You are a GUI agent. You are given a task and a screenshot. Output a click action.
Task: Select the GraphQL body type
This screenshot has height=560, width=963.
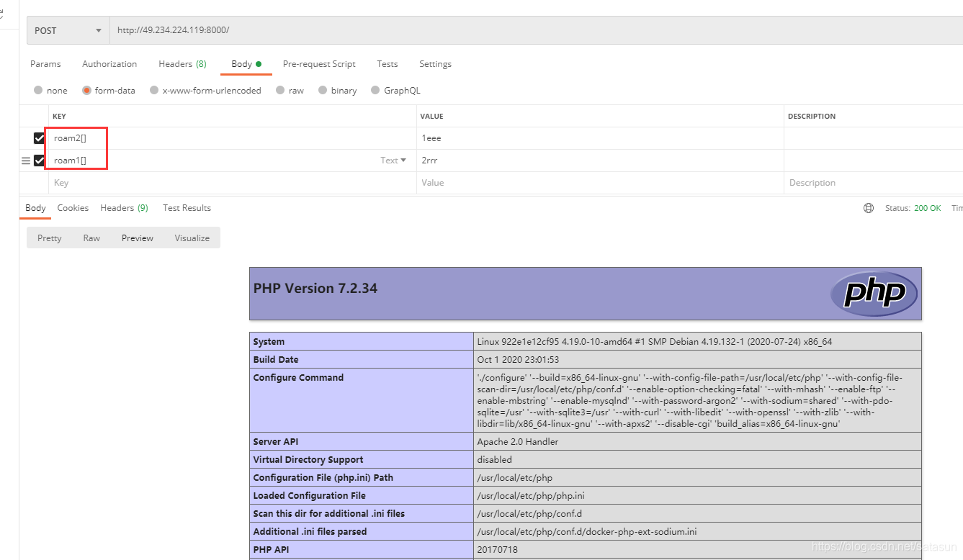395,91
